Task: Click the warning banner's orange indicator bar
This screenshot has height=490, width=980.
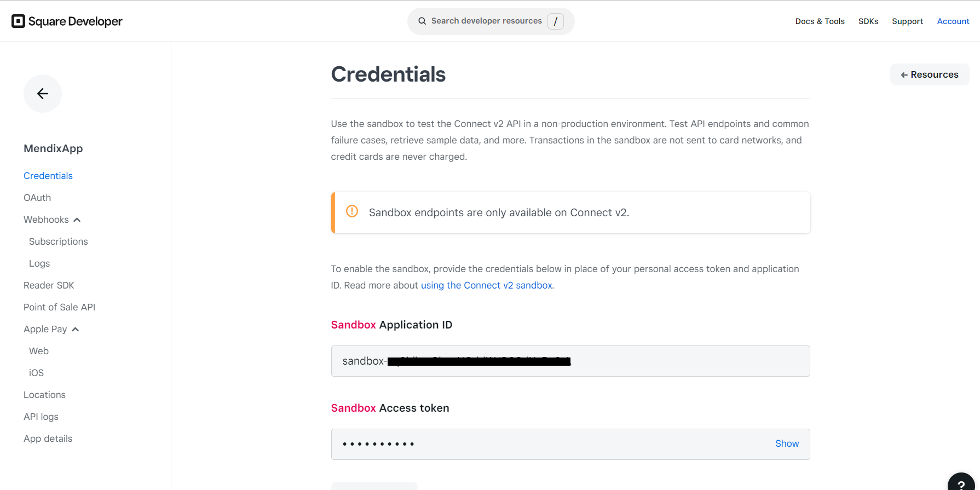Action: (333, 212)
